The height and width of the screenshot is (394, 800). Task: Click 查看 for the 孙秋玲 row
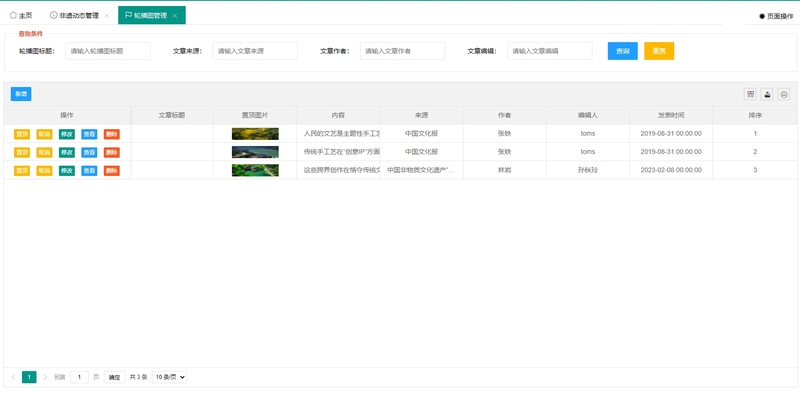[89, 170]
